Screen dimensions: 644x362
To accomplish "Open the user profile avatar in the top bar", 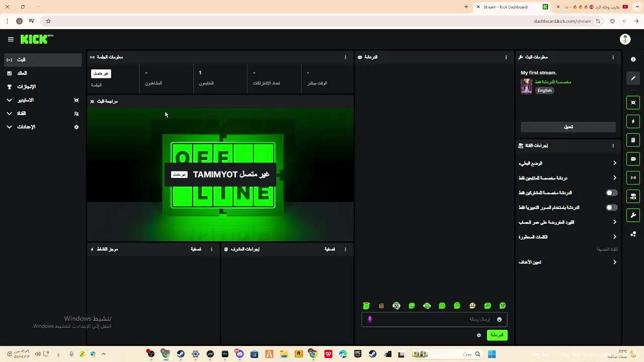I will 625,39.
